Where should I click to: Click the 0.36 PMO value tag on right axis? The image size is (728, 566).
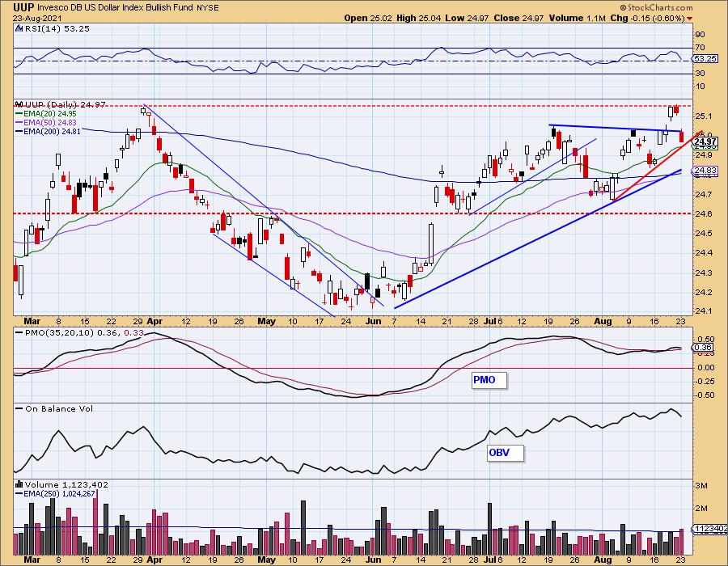704,348
